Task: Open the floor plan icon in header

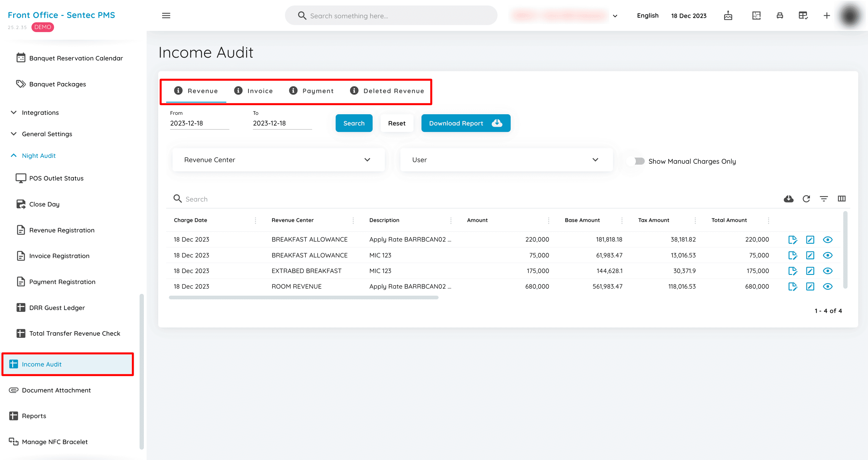Action: click(x=756, y=16)
